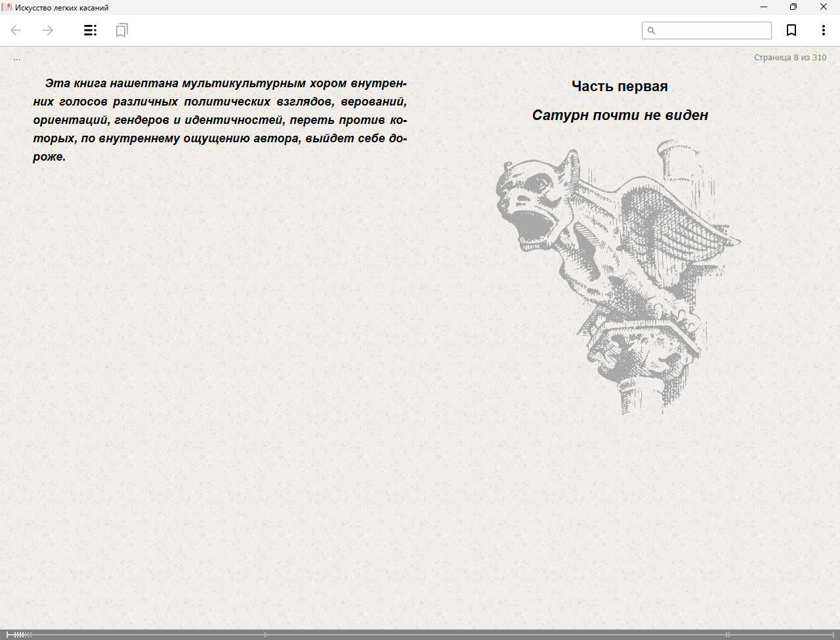Click the gargoyle illustration
The height and width of the screenshot is (640, 840).
619,275
